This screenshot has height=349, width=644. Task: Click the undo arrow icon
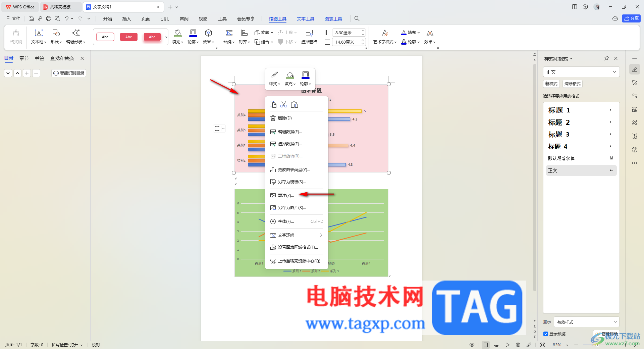[x=67, y=18]
